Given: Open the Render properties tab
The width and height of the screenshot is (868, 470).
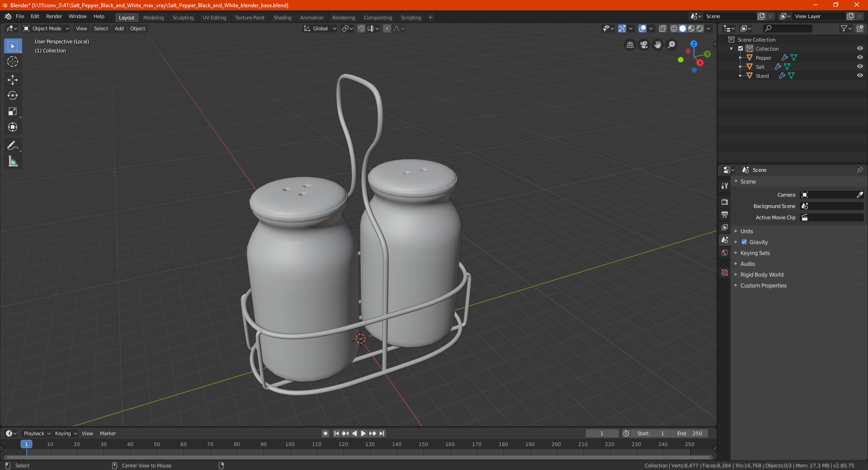Looking at the screenshot, I should [x=725, y=202].
